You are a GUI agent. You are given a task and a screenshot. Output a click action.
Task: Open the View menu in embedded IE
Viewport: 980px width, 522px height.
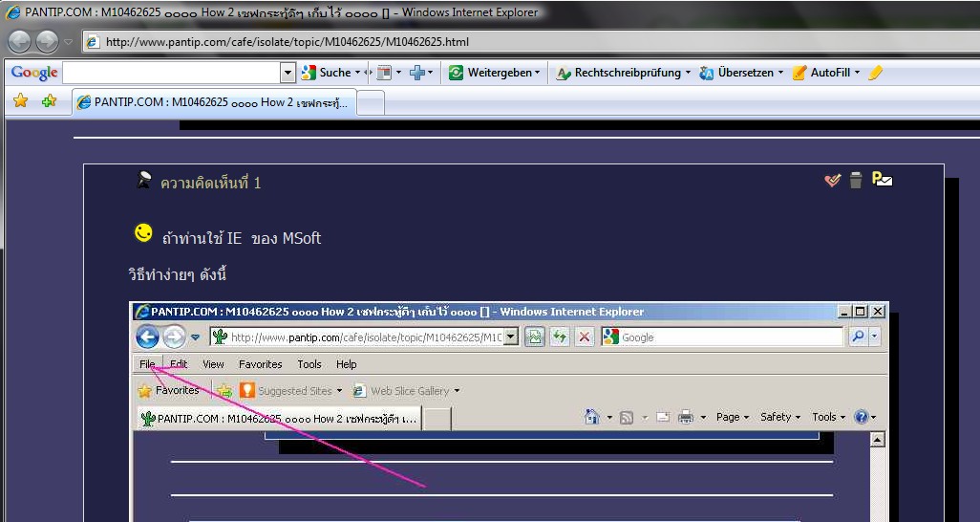point(213,364)
